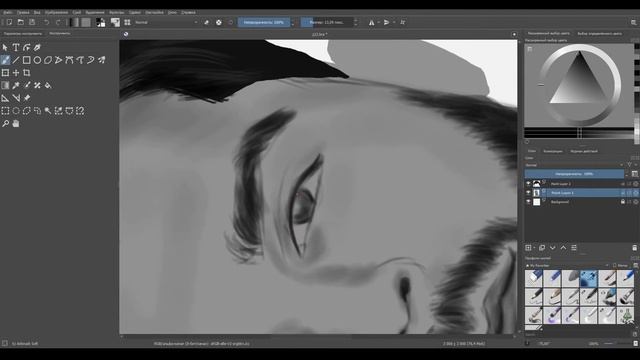This screenshot has width=640, height=360.
Task: Open layer properties icon
Action: 574,248
